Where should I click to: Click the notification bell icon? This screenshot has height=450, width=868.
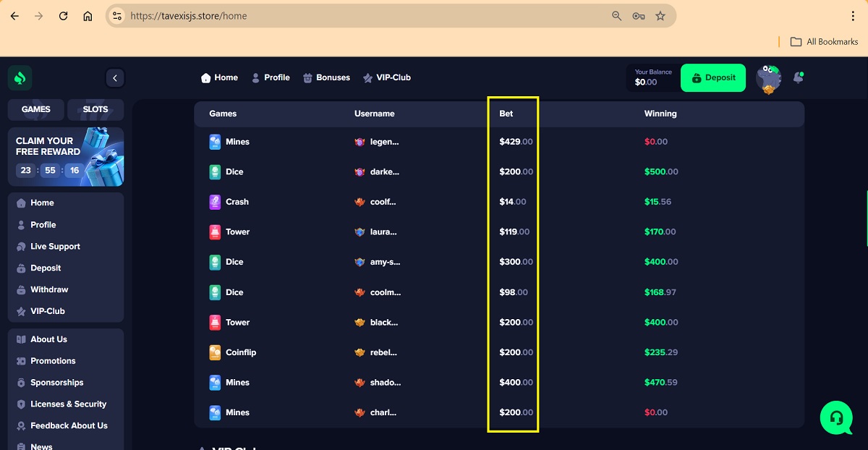pyautogui.click(x=799, y=77)
